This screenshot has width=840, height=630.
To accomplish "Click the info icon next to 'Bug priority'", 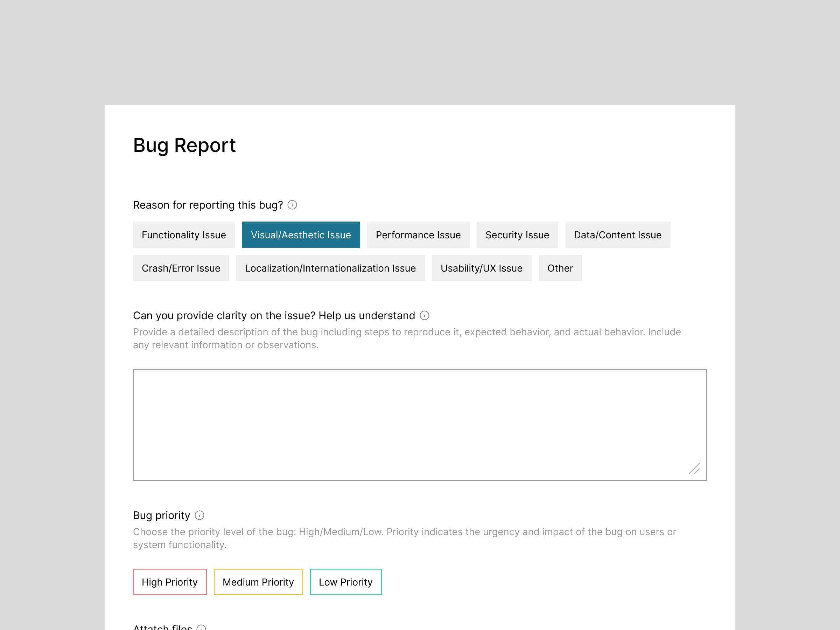I will point(199,515).
